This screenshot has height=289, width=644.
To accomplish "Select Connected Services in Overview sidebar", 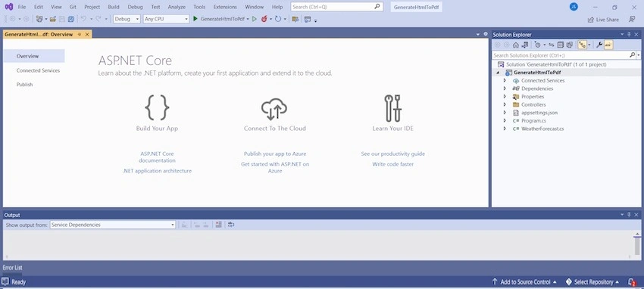I will [38, 70].
